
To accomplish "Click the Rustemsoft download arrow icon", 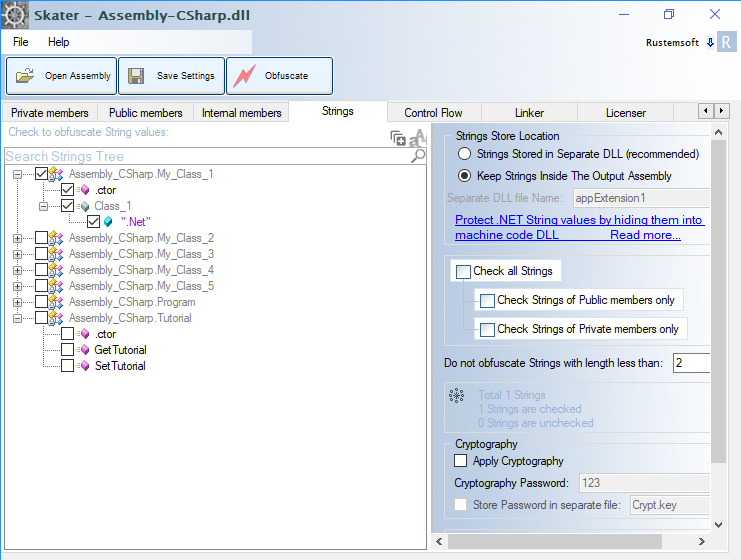I will pyautogui.click(x=710, y=43).
